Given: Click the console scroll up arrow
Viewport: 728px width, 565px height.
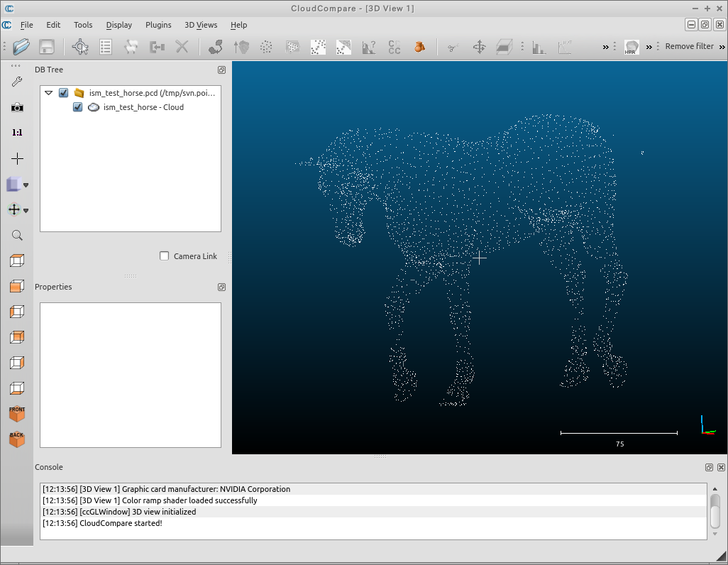Looking at the screenshot, I should coord(715,489).
